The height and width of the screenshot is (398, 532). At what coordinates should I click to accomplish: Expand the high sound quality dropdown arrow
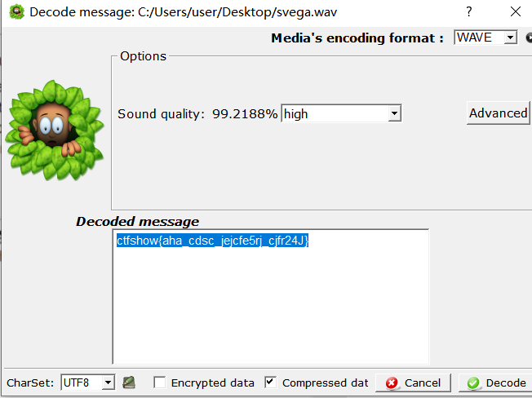click(394, 113)
